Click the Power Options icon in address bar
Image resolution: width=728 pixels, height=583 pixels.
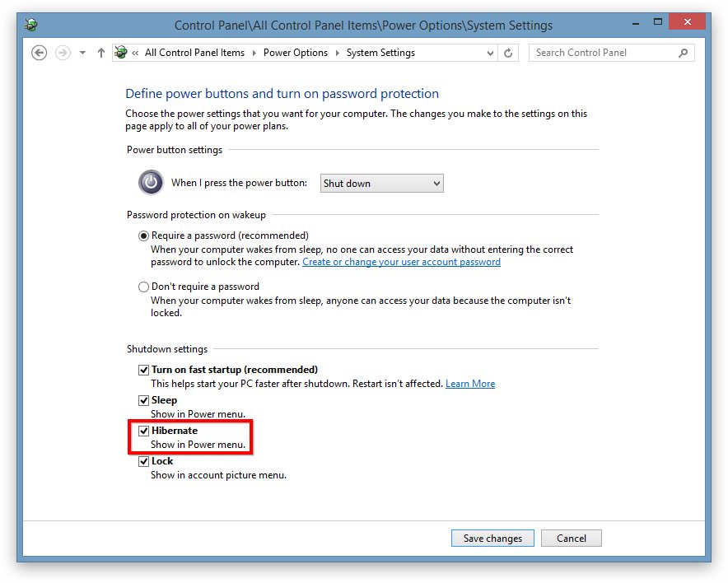[x=121, y=53]
